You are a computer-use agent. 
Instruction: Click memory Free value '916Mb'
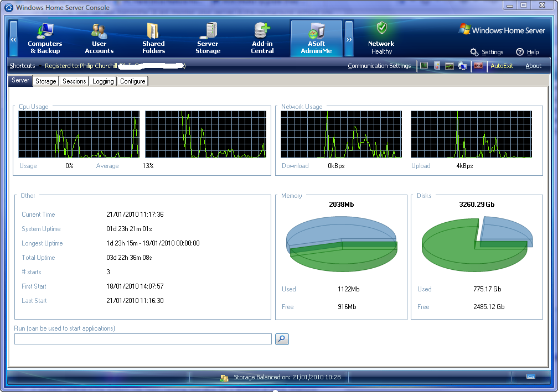point(347,307)
